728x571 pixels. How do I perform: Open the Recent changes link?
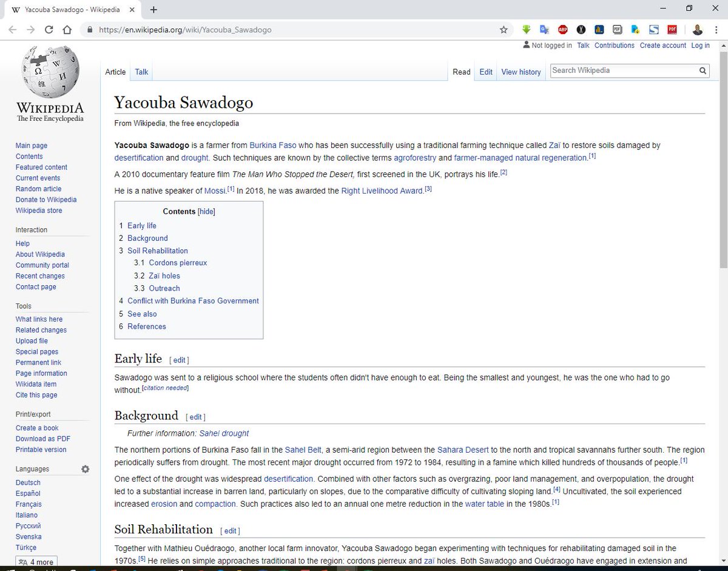[40, 276]
